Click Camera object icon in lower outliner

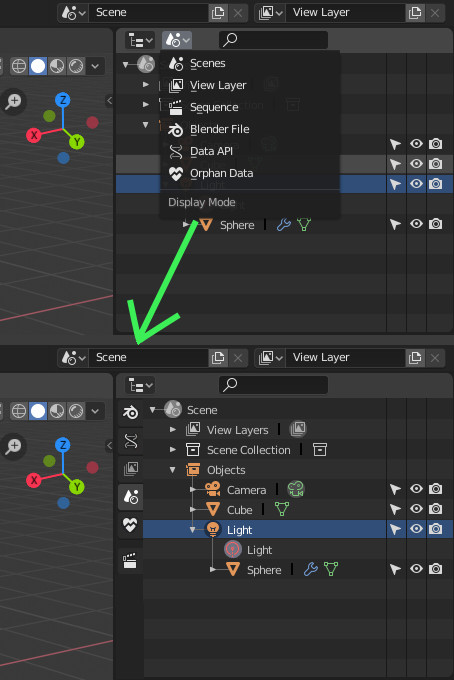pyautogui.click(x=212, y=490)
